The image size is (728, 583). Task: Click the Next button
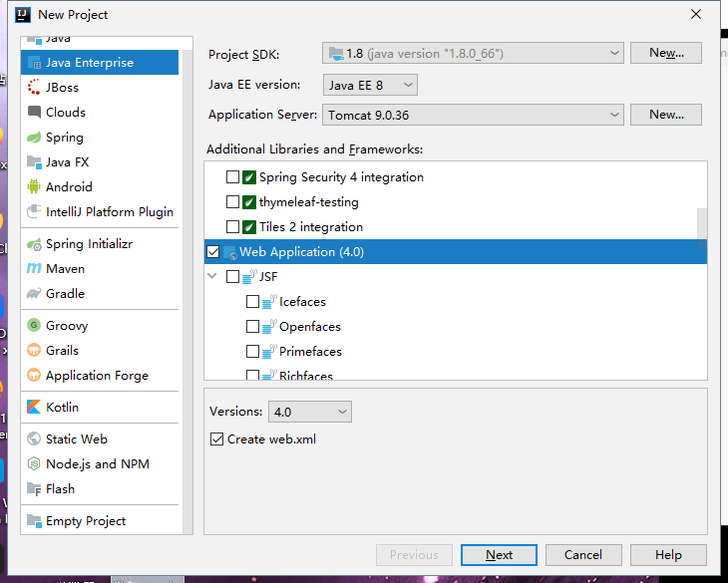[499, 555]
